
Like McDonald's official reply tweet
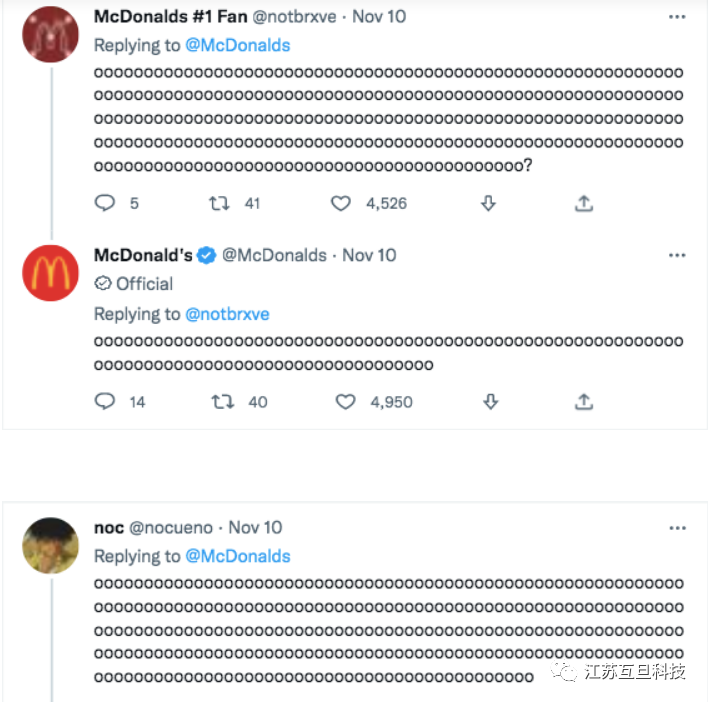[345, 402]
